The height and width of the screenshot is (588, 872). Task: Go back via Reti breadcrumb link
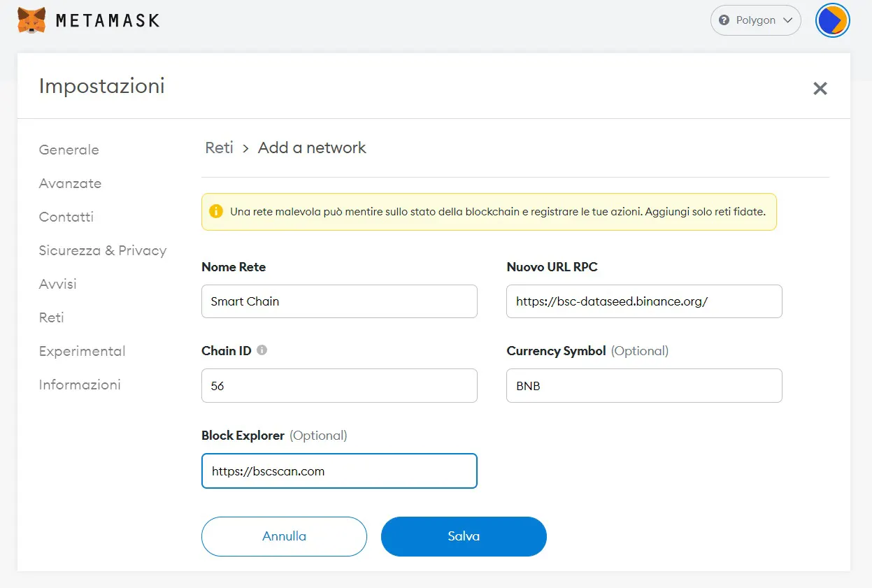point(219,148)
